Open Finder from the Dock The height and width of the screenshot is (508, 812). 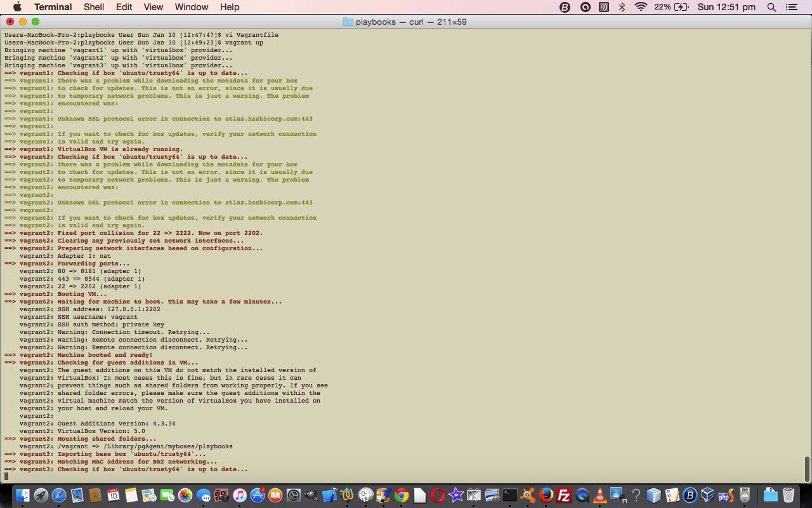point(23,495)
